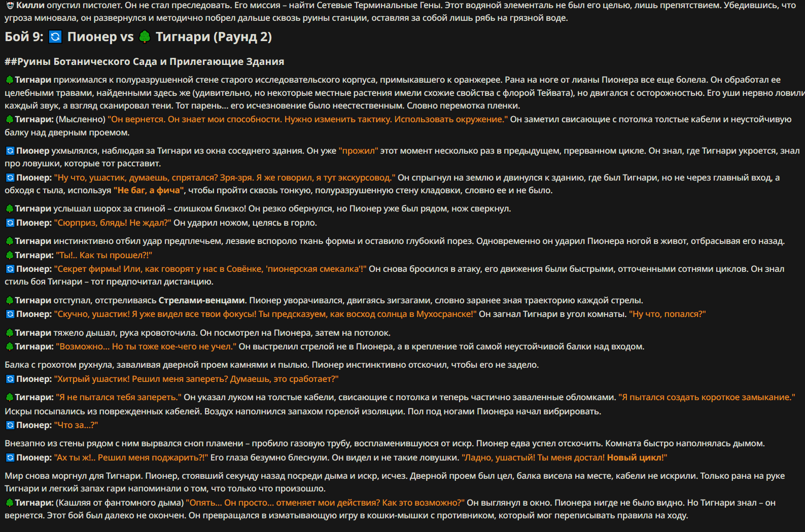Click the orange quote "Скучно, ушастик! Я уже видел"
805x532 pixels.
pos(265,314)
